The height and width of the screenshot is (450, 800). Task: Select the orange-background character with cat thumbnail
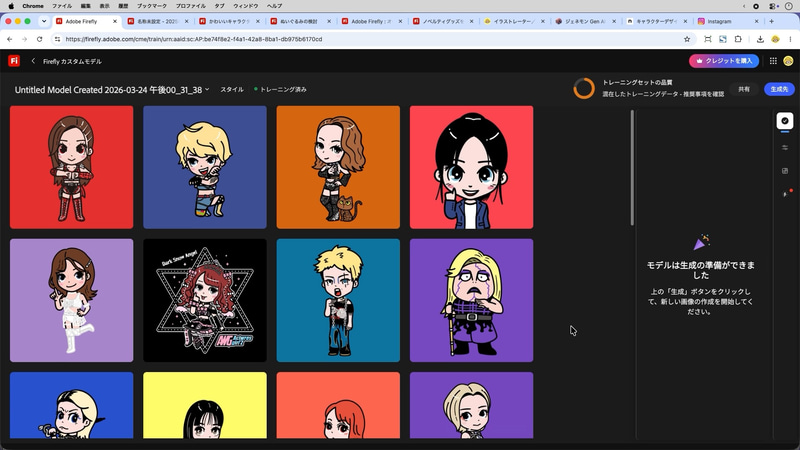pos(338,167)
